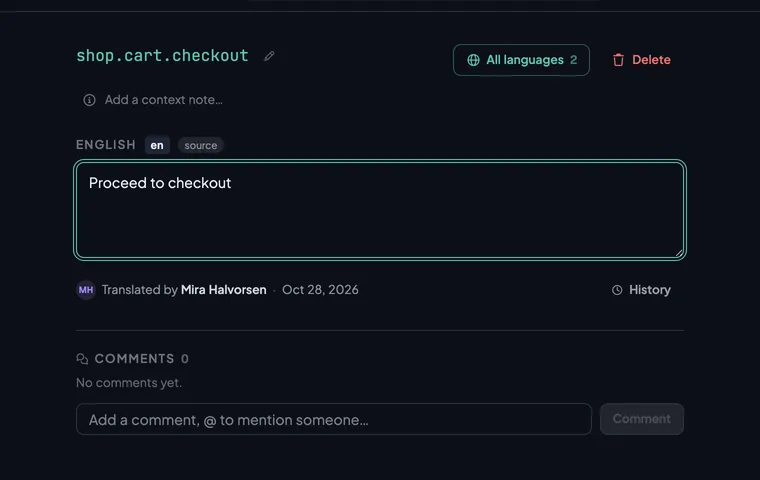760x480 pixels.
Task: Delete the shop.cart.checkout key
Action: click(641, 60)
